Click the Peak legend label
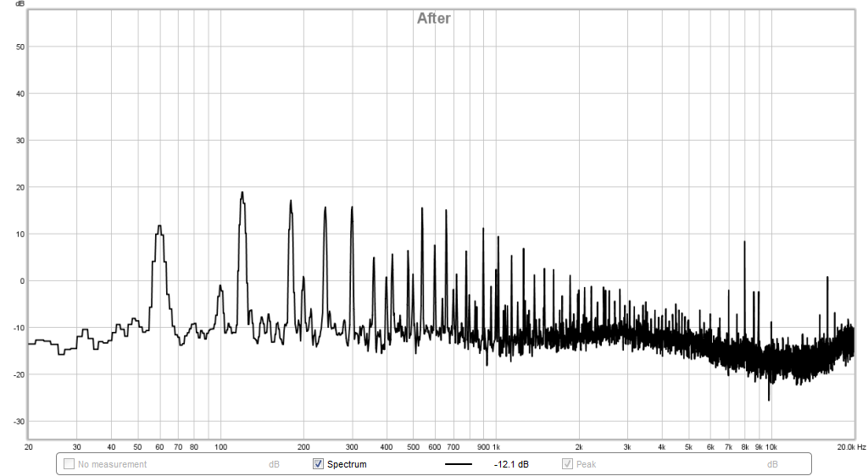 (x=586, y=464)
